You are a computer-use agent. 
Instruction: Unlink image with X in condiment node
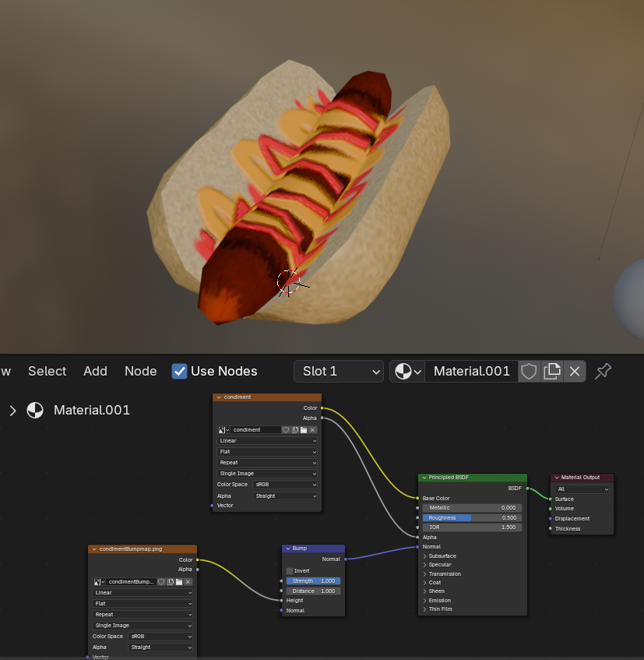click(312, 430)
